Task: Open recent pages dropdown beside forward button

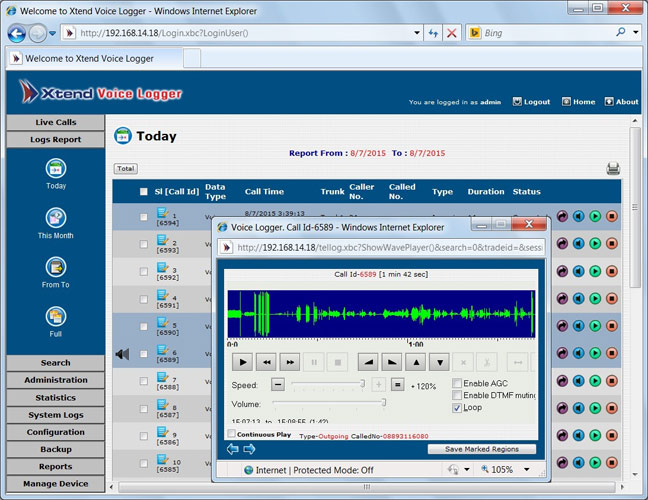Action: (52, 33)
